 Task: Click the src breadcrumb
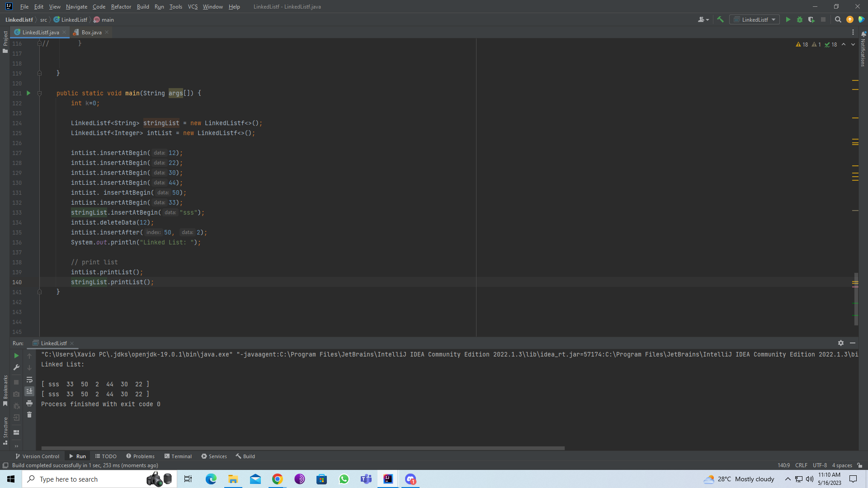click(x=43, y=19)
